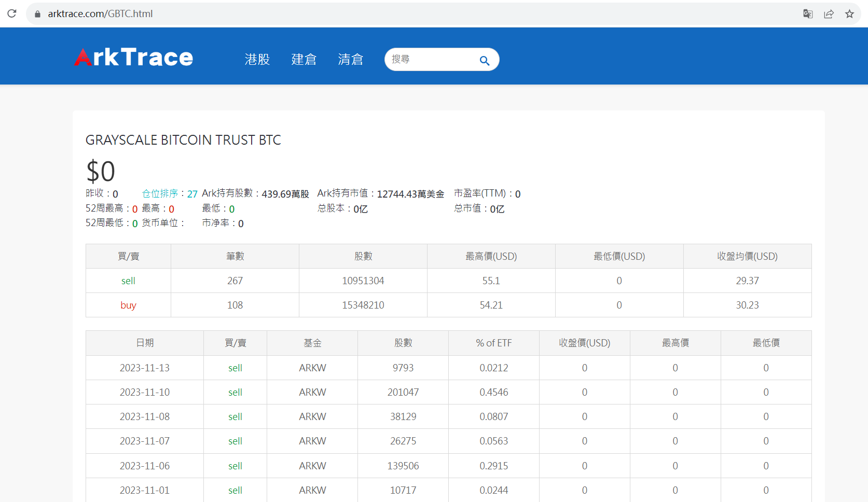
Task: Click the 基金 column header
Action: click(x=312, y=343)
